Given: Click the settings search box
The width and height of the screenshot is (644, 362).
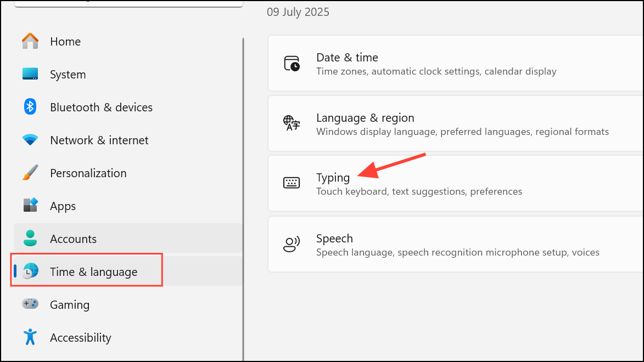Looking at the screenshot, I should tap(128, 3).
